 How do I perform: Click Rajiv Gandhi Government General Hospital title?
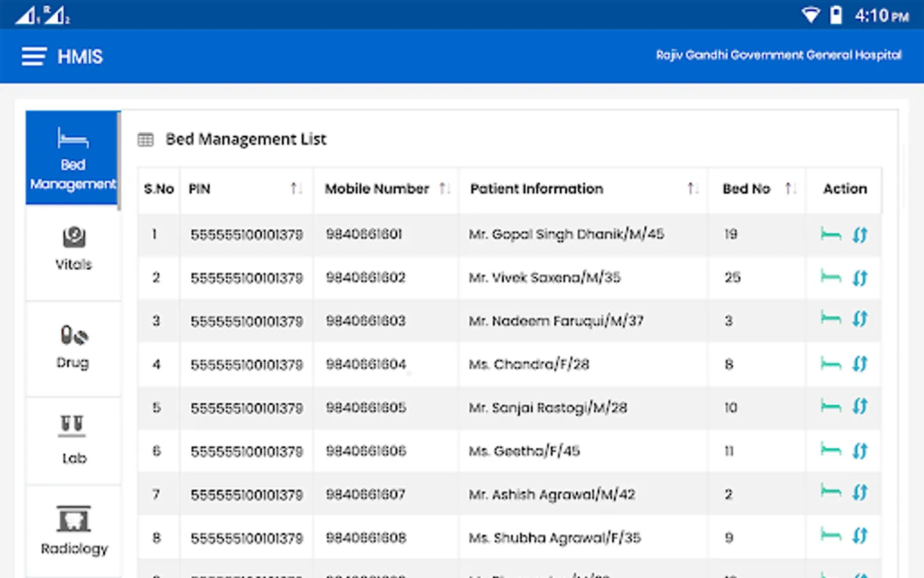point(778,55)
